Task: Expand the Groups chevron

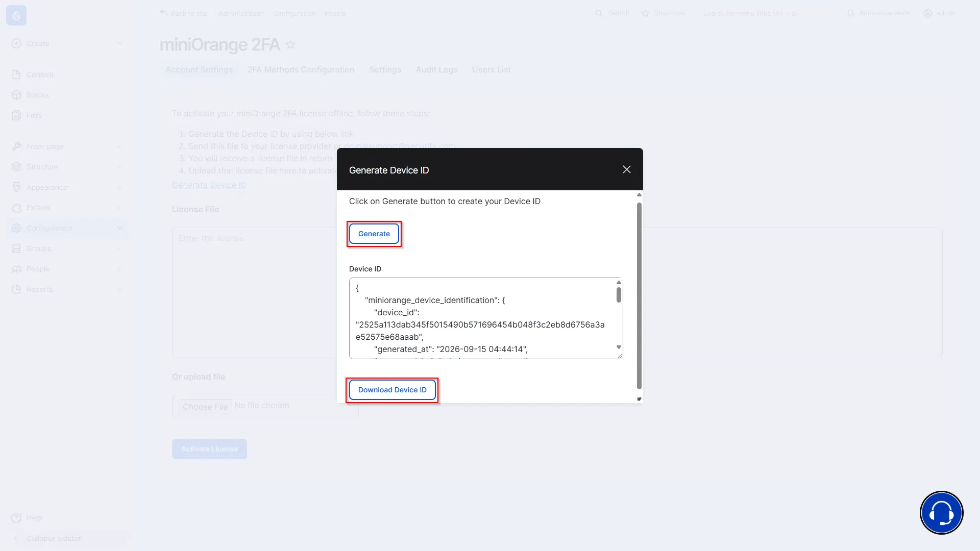Action: (x=119, y=248)
